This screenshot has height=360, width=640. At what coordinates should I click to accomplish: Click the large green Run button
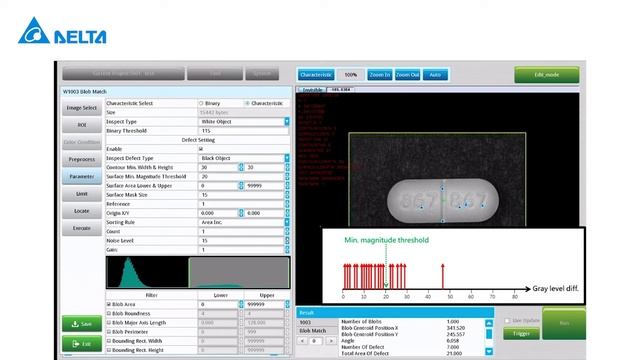click(x=564, y=324)
